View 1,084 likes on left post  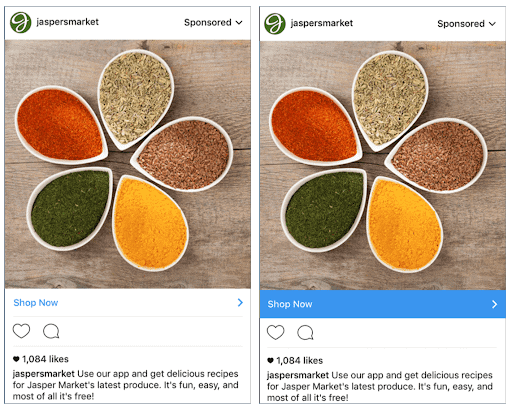pos(41,359)
